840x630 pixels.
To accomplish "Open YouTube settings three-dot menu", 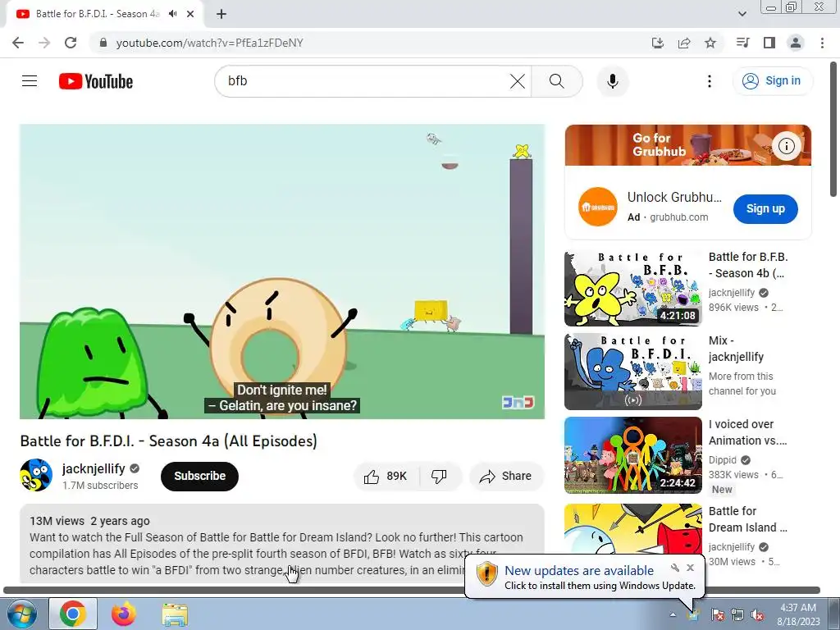I will point(710,81).
